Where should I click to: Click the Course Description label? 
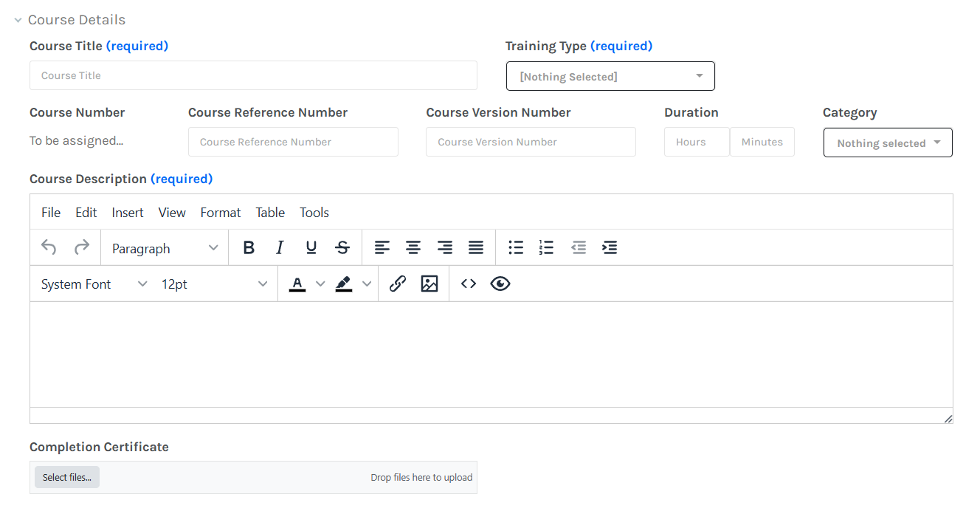88,179
